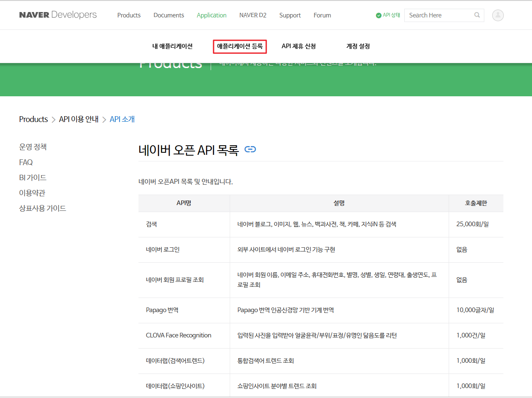Click API 소개 breadcrumb
The image size is (532, 398).
[122, 120]
